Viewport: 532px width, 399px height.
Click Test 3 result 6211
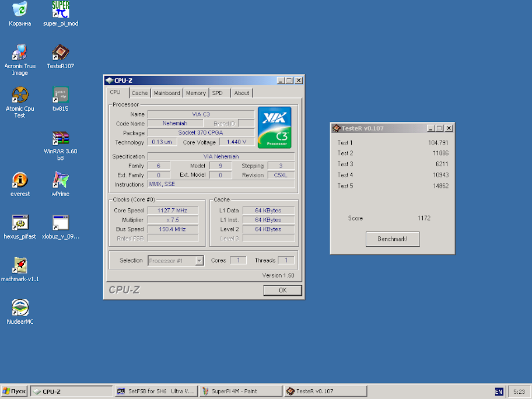pos(442,164)
